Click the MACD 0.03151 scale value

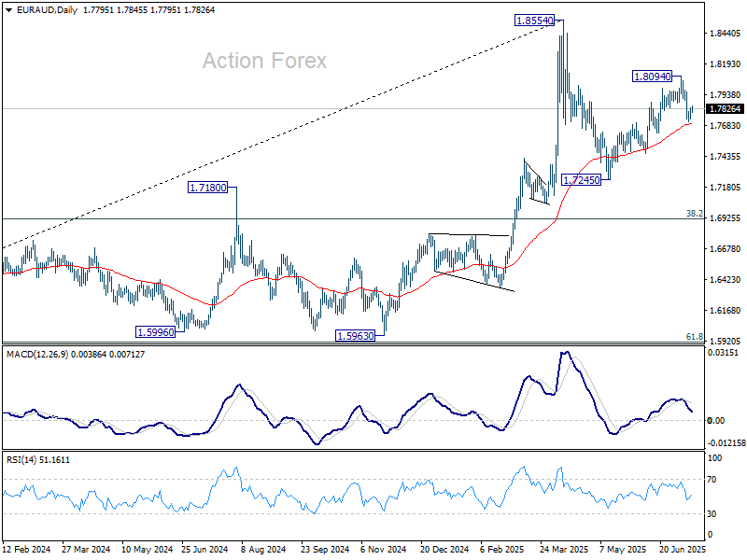pyautogui.click(x=723, y=353)
